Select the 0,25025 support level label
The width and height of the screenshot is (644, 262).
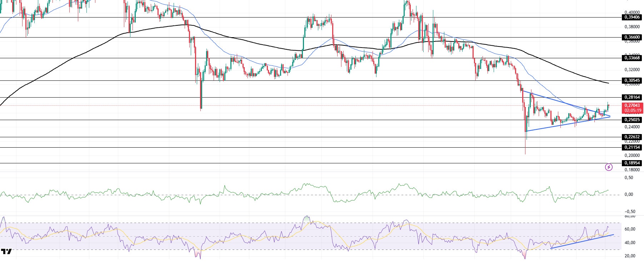click(632, 120)
